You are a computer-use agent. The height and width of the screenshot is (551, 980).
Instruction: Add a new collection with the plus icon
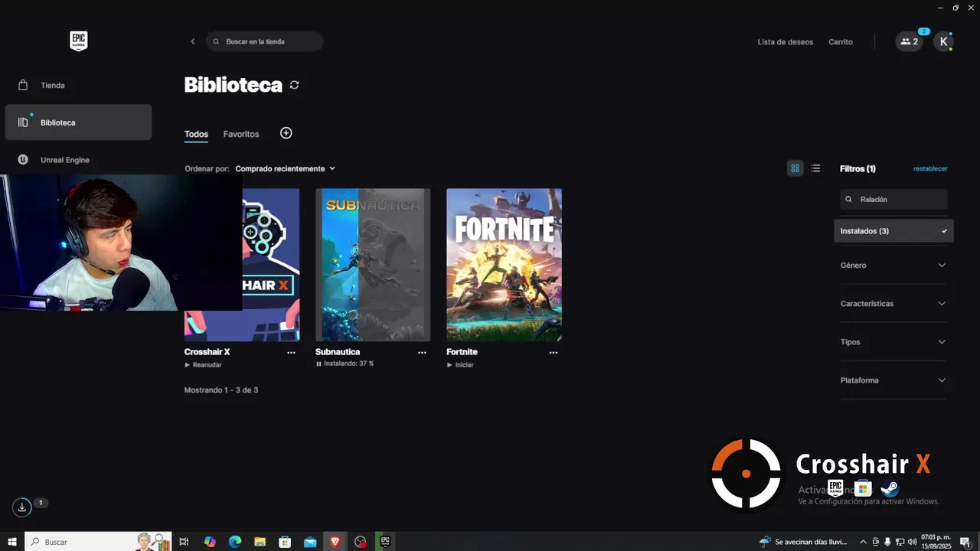pos(286,133)
